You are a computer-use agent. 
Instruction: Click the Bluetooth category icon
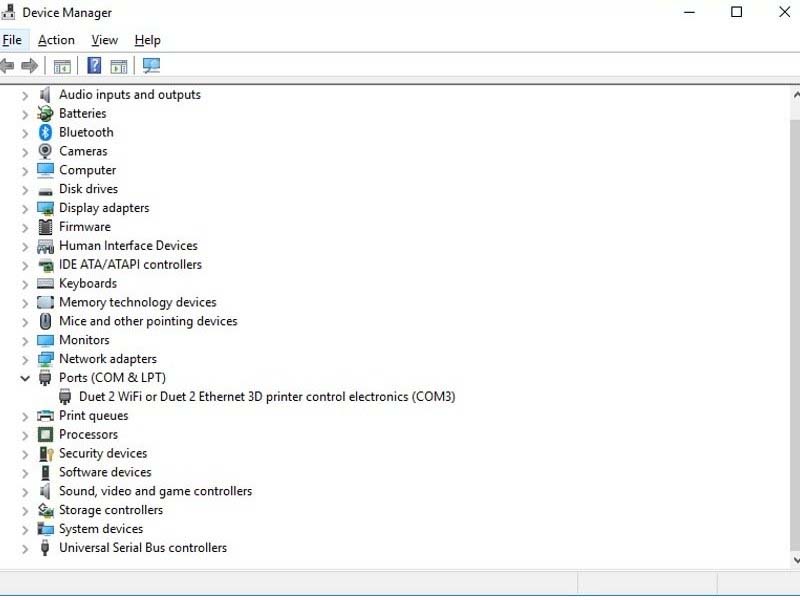tap(44, 132)
